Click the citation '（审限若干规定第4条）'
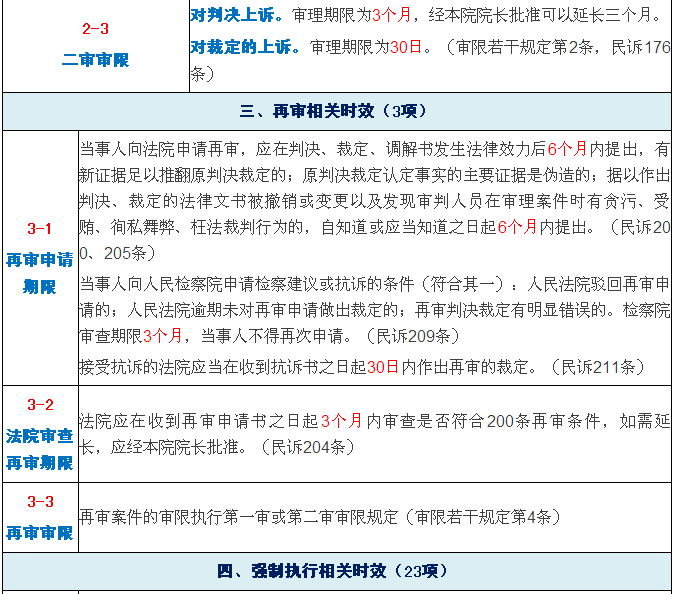Image resolution: width=675 pixels, height=594 pixels. pyautogui.click(x=483, y=517)
